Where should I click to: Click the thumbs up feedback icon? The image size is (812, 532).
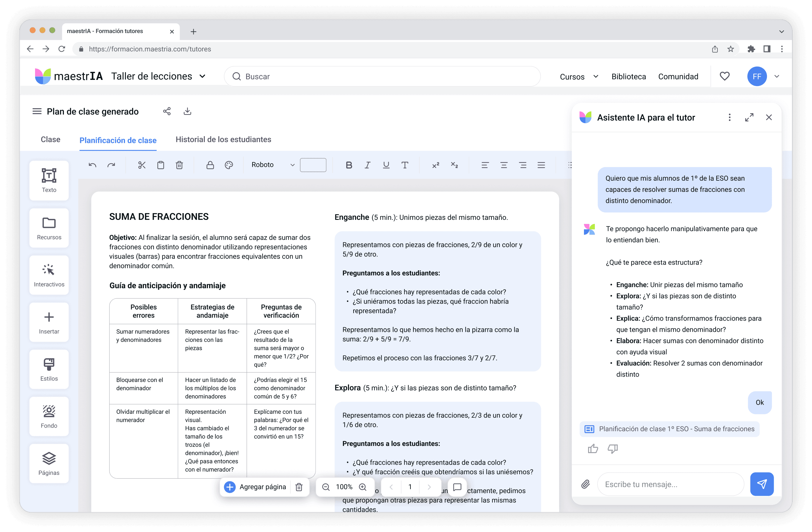click(593, 448)
